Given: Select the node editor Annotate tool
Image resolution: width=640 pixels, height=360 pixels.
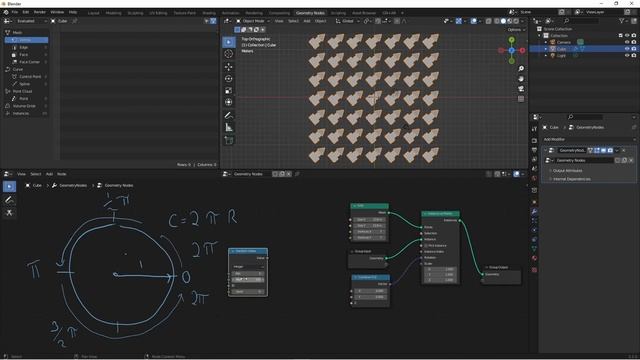Looking at the screenshot, I should (9, 200).
